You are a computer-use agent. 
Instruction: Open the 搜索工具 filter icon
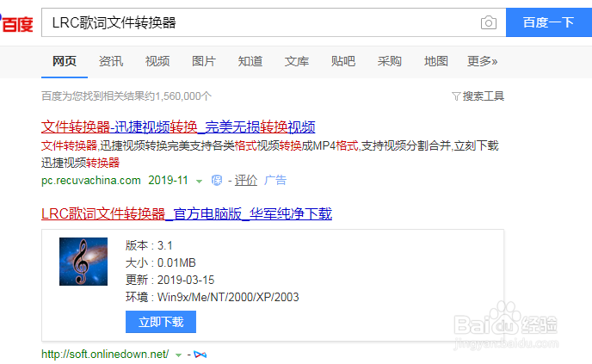pos(456,96)
